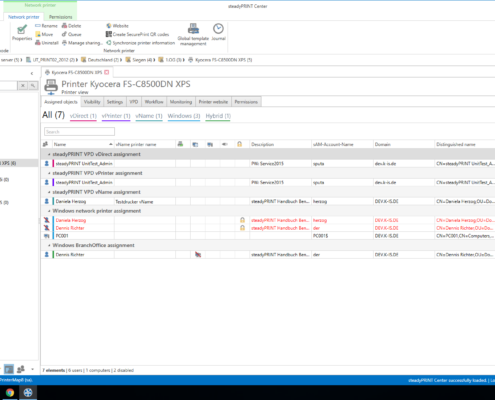Select disabled Daniela Herzog row in red
The image size is (495, 400).
tap(268, 220)
